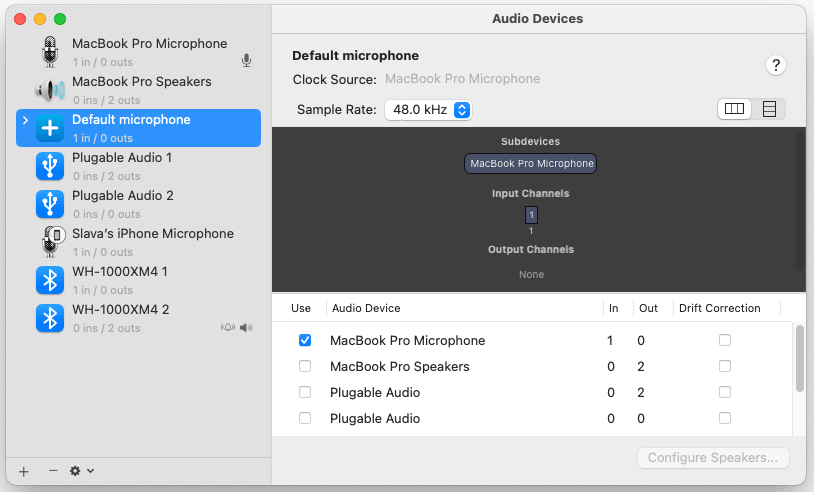This screenshot has width=814, height=492.
Task: Enable Drift Correction for MacBook Pro Microphone
Action: (725, 340)
